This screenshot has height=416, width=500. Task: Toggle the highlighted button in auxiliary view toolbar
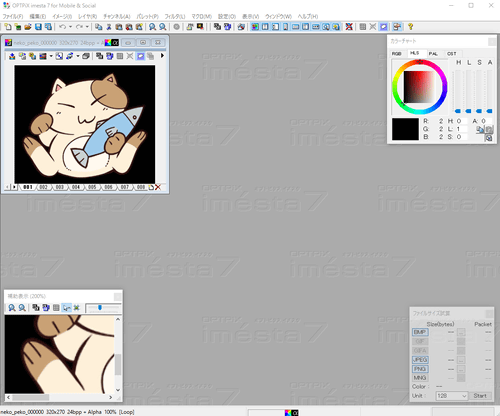(67, 308)
